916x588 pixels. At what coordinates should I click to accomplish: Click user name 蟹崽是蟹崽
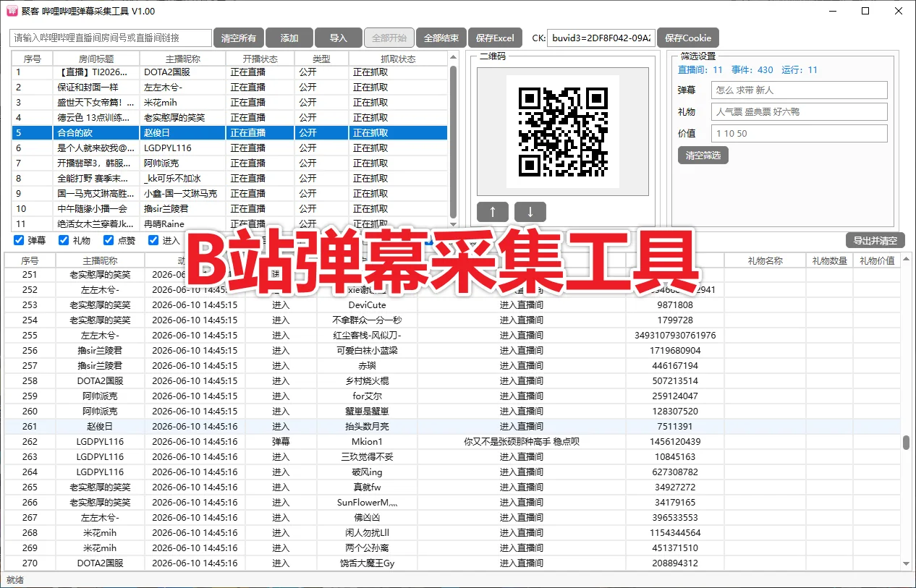(367, 411)
